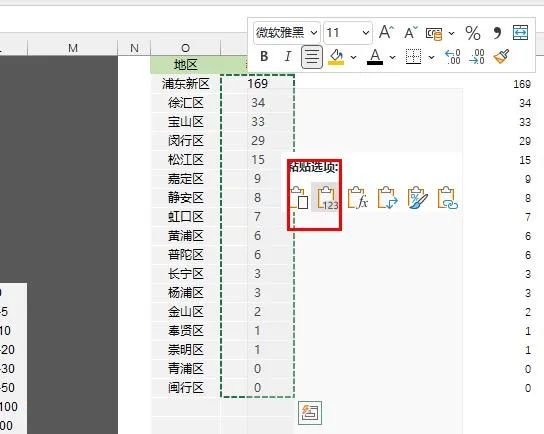
Task: Open font color dropdown arrow
Action: tap(392, 57)
